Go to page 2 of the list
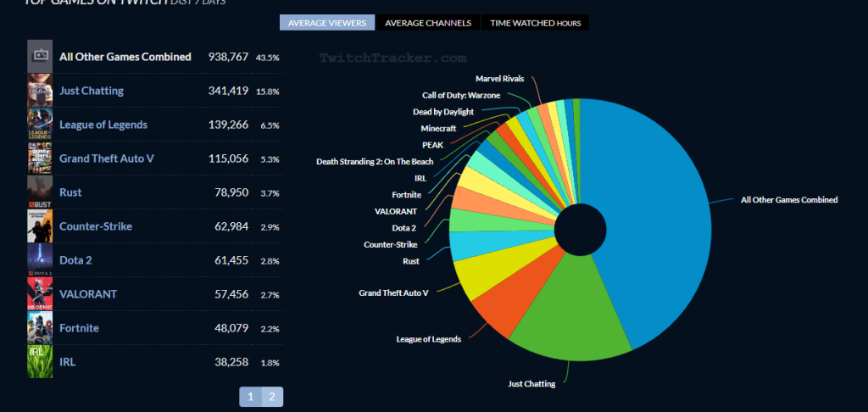The image size is (868, 412). pyautogui.click(x=272, y=397)
